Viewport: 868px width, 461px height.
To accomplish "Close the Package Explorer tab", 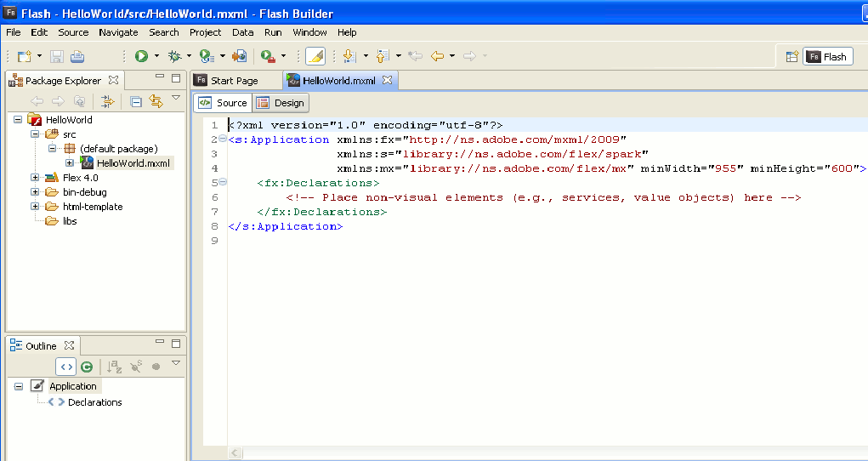I will (113, 80).
